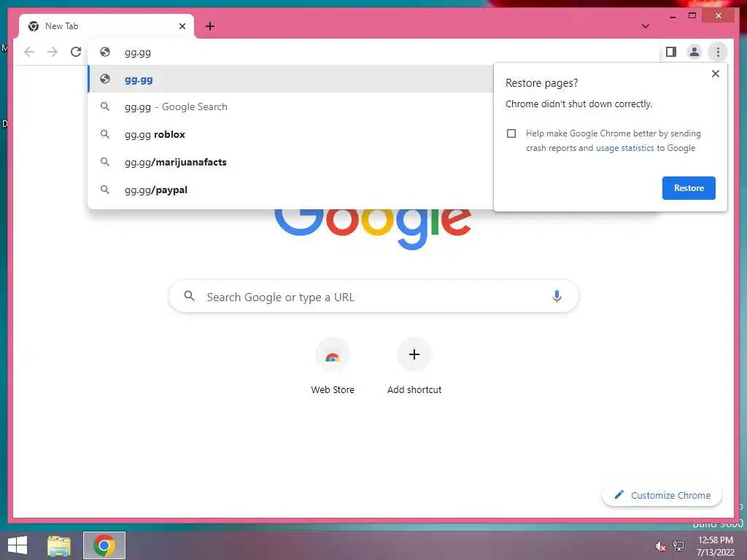Viewport: 747px width, 560px height.
Task: Pick the gg.gg/paypal suggestion
Action: 290,190
